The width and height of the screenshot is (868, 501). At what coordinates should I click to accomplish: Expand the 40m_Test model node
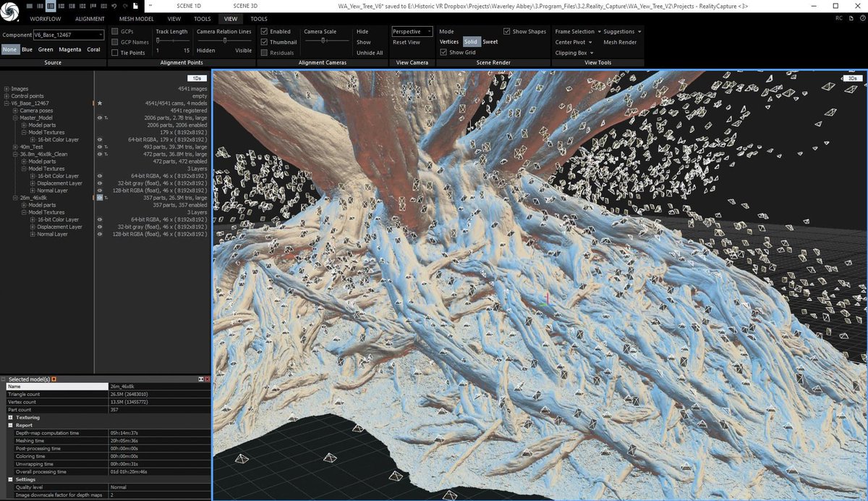15,147
